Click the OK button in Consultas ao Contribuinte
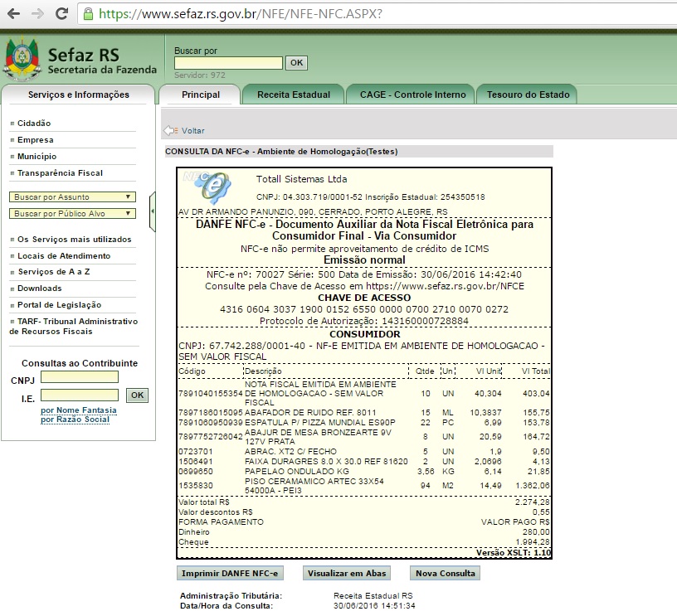The width and height of the screenshot is (677, 616). (137, 395)
